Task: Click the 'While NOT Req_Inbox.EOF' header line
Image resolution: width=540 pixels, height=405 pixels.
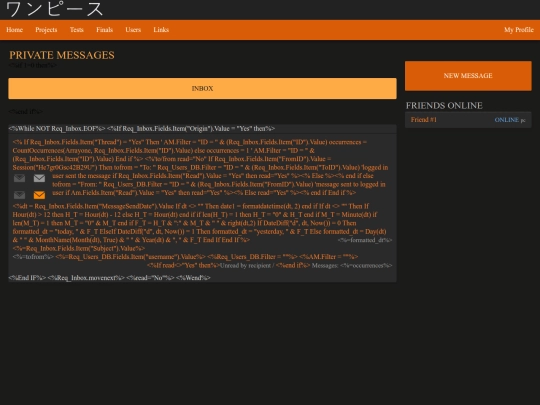Action: pyautogui.click(x=142, y=128)
